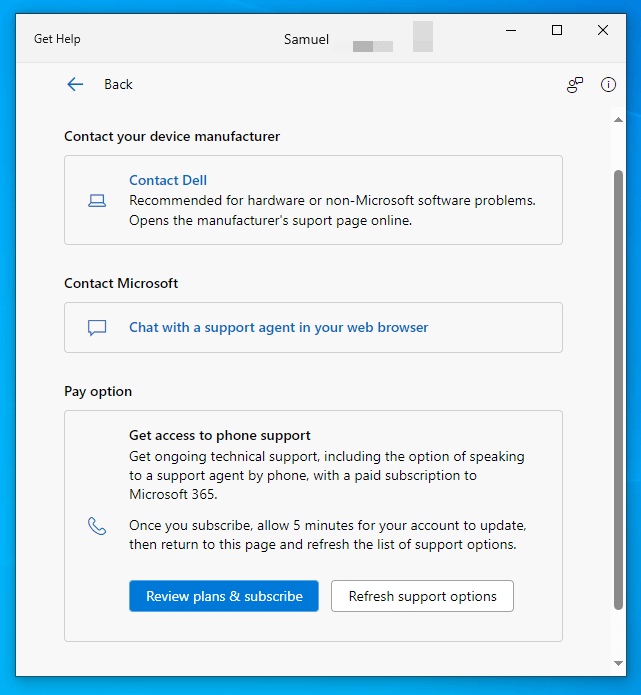The height and width of the screenshot is (695, 641).
Task: Click Review plans & subscribe button
Action: point(224,596)
